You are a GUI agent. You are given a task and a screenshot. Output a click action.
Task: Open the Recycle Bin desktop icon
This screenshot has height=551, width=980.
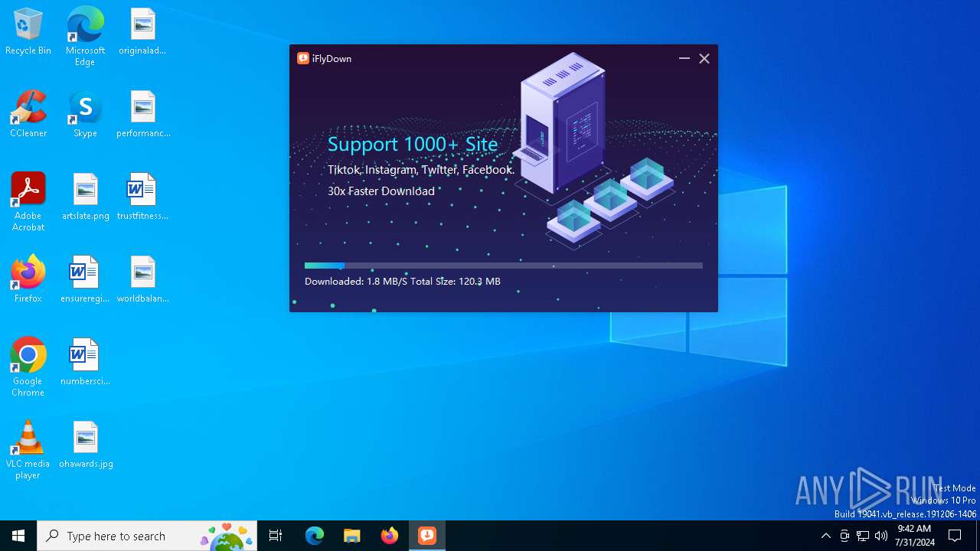pos(28,32)
